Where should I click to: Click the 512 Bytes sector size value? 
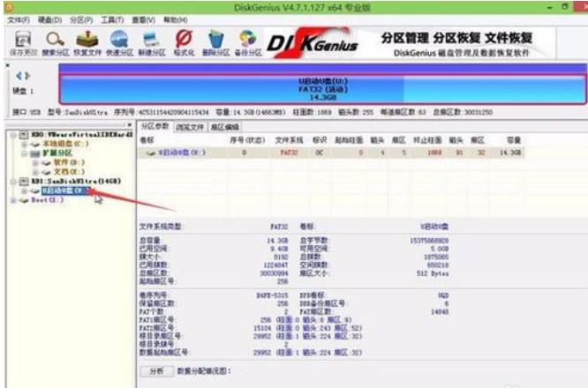pos(433,273)
